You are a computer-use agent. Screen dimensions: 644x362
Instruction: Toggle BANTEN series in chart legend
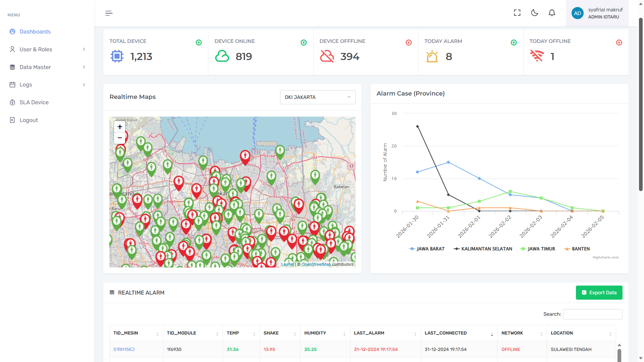point(577,249)
